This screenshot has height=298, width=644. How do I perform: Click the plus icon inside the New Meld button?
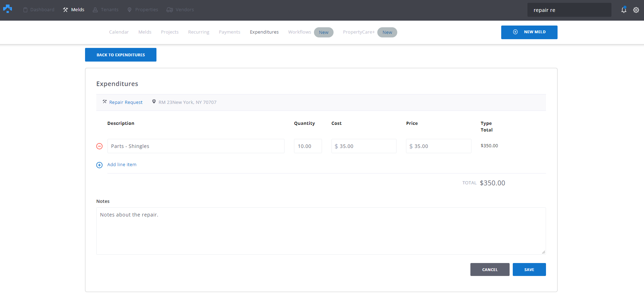point(515,32)
